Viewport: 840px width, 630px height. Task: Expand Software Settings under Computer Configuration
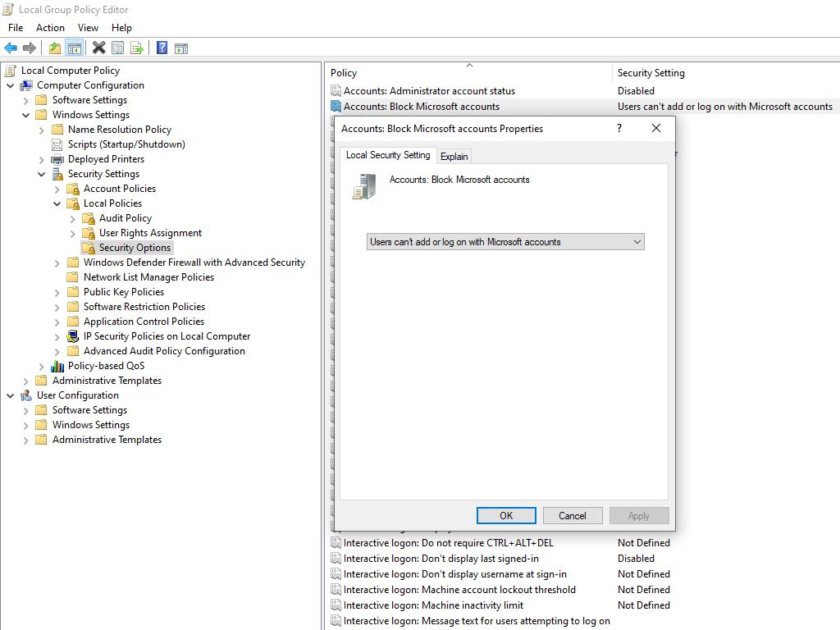click(x=25, y=100)
